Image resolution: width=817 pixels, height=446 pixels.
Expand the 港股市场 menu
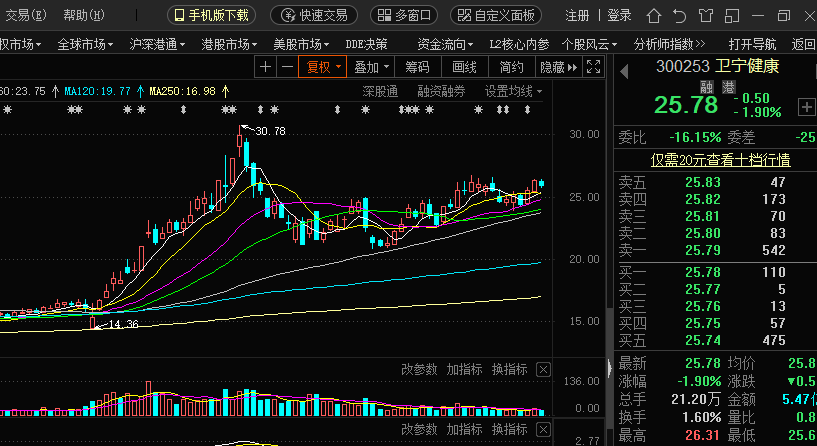coord(229,45)
